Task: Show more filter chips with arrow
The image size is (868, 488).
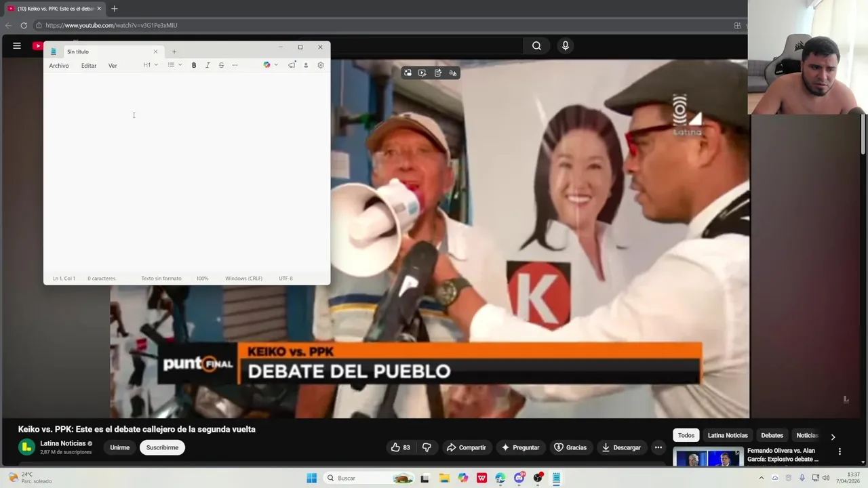Action: coord(833,436)
